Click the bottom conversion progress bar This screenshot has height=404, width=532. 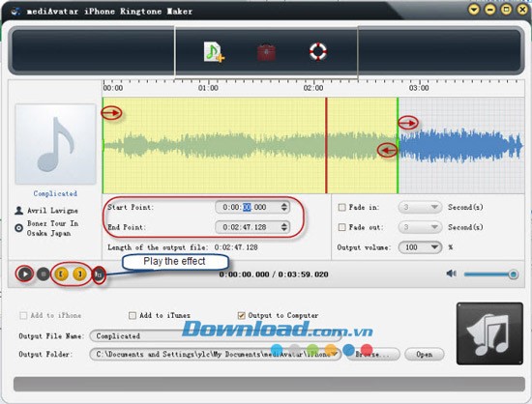(269, 384)
